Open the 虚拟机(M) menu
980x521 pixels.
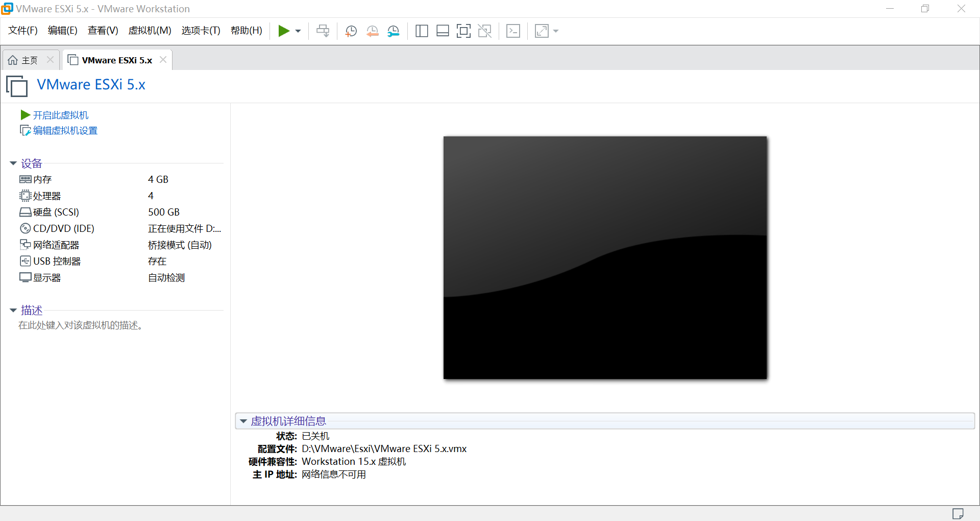point(150,31)
